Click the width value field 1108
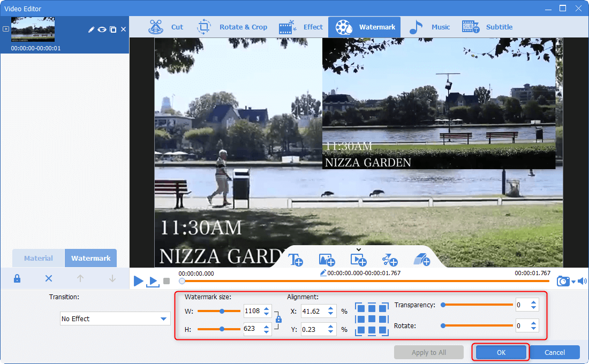 (253, 311)
